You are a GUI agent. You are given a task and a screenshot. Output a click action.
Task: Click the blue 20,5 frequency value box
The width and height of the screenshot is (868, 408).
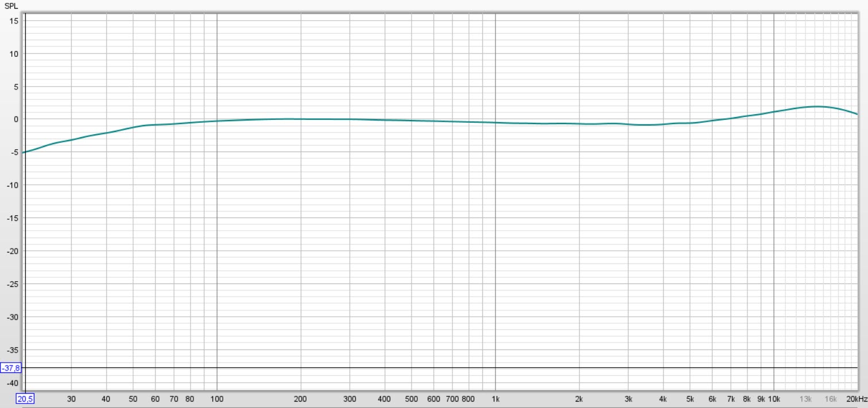point(25,399)
